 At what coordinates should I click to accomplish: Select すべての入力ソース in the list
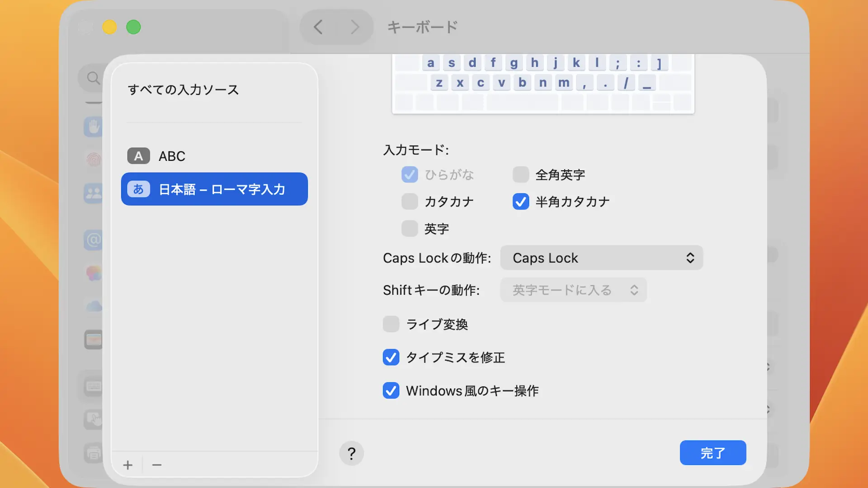click(183, 89)
